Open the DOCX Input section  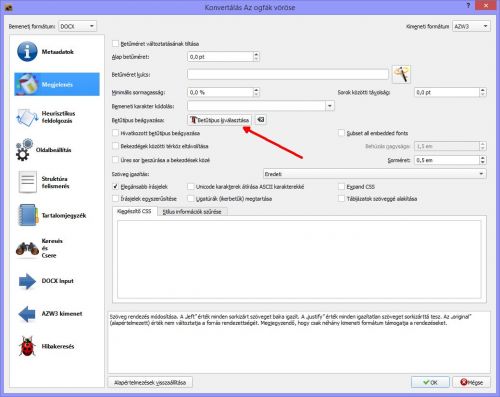57,281
